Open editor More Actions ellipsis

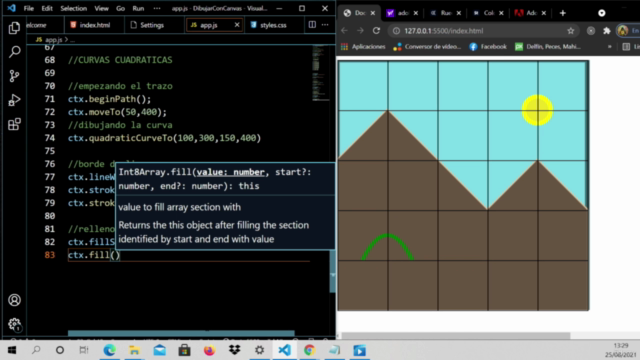[x=325, y=25]
